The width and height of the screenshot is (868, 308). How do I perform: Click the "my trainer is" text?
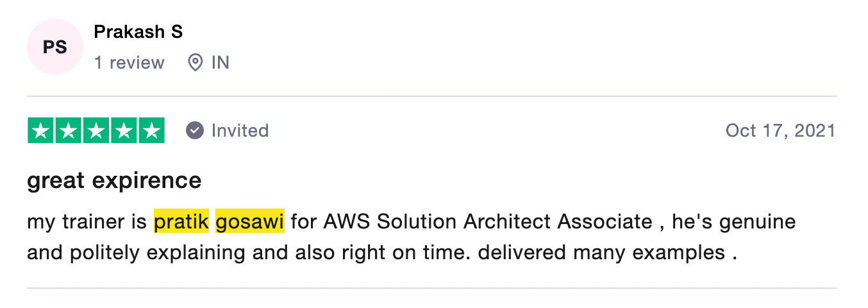click(87, 222)
